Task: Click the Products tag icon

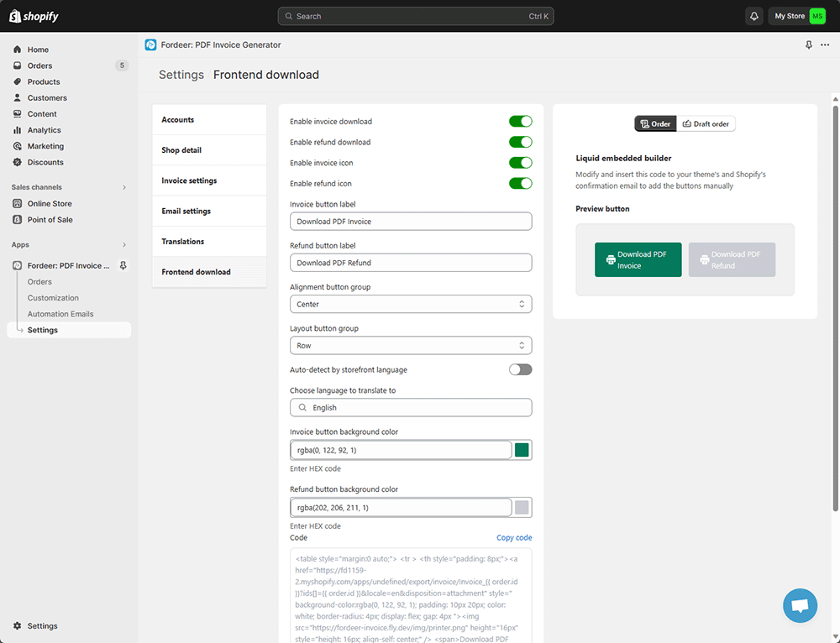Action: point(17,81)
